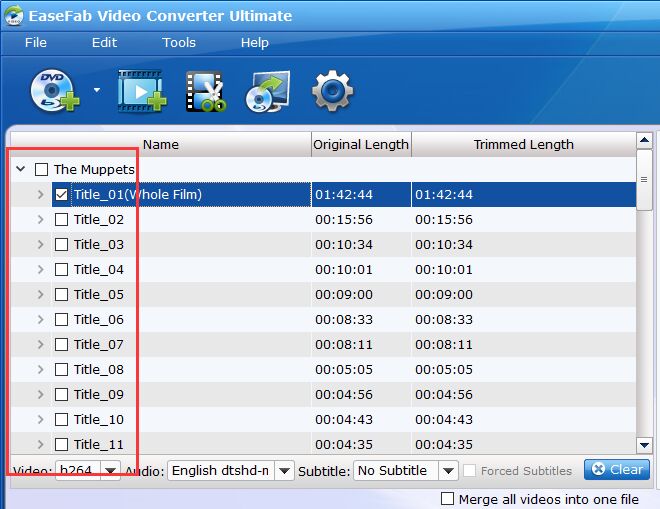The height and width of the screenshot is (509, 660).
Task: Open the gear Settings icon
Action: click(333, 91)
